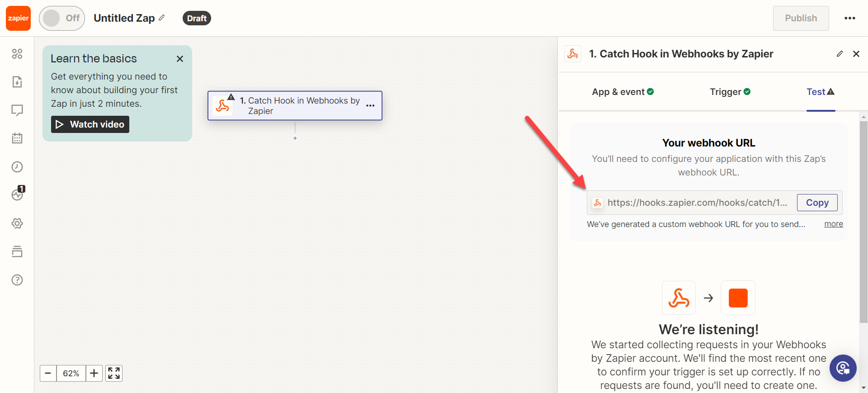Viewport: 868px width, 393px height.
Task: Open the calendar icon in sidebar
Action: [x=17, y=138]
